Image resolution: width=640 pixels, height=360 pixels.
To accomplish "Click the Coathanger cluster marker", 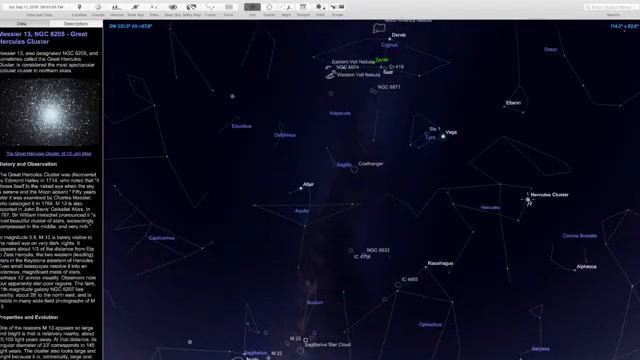I will point(354,169).
